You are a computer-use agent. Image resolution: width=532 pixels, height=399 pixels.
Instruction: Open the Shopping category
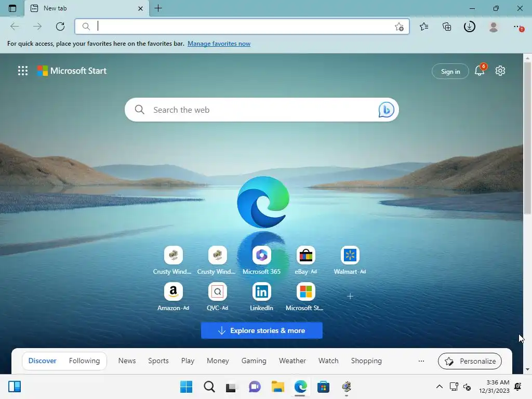coord(366,361)
